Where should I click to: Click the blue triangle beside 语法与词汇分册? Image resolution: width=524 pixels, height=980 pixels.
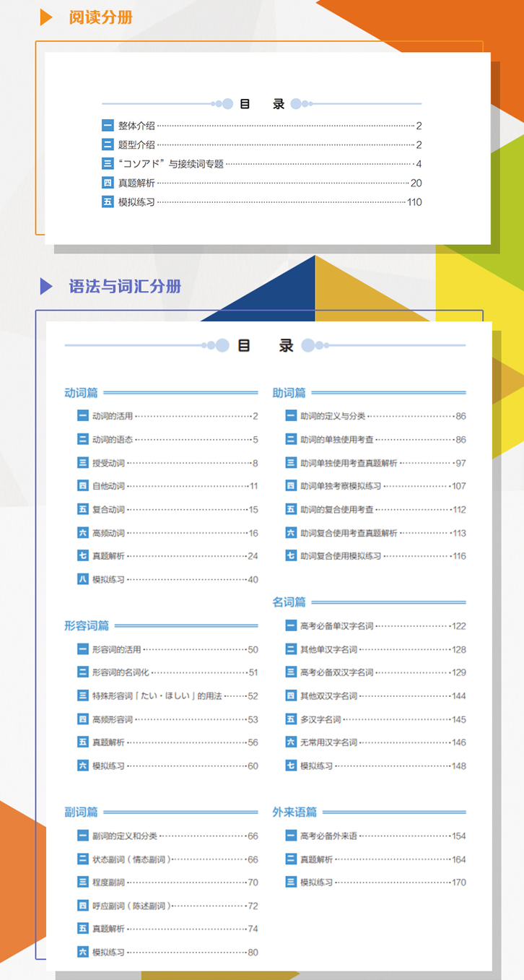pyautogui.click(x=46, y=287)
